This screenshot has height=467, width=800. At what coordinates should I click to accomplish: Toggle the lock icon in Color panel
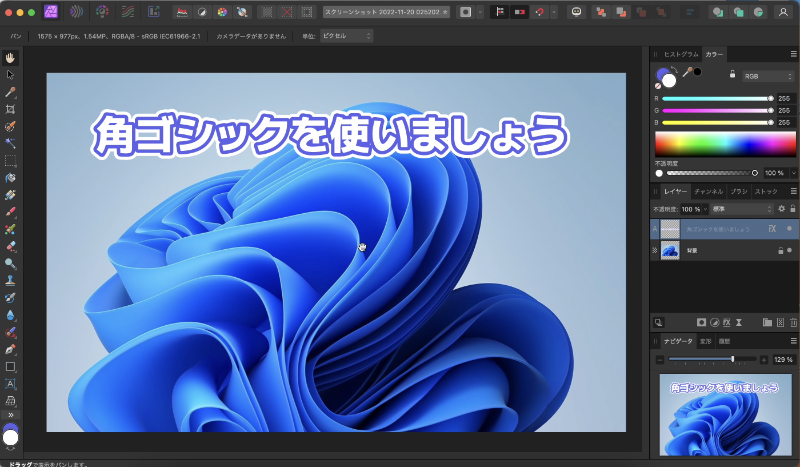pos(732,75)
